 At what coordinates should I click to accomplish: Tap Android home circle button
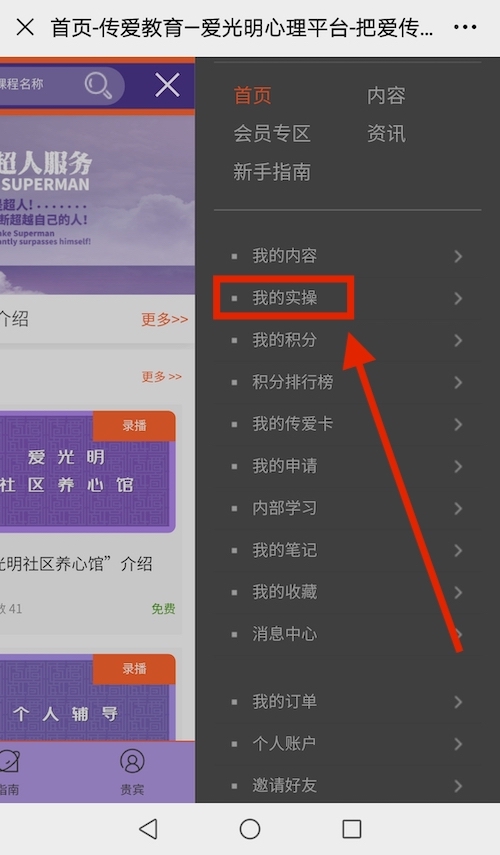pyautogui.click(x=250, y=829)
